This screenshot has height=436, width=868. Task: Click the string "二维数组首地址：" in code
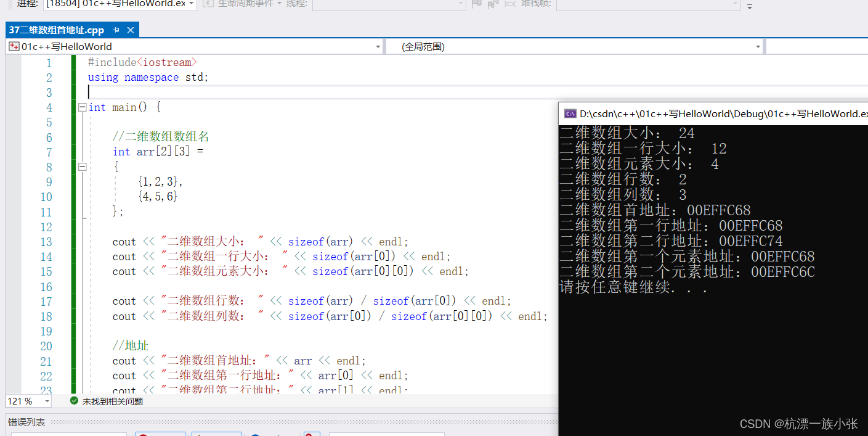(216, 361)
